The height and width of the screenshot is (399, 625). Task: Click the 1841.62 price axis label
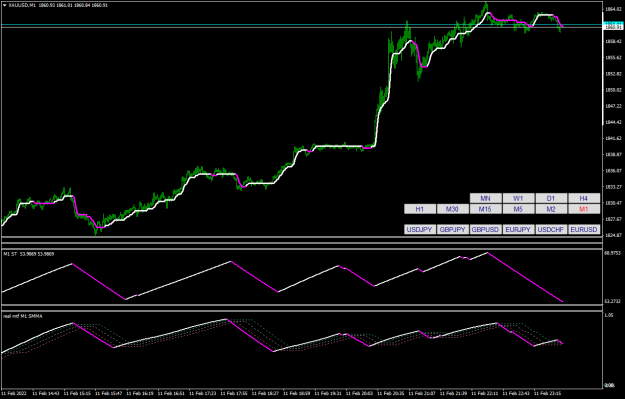coord(613,138)
